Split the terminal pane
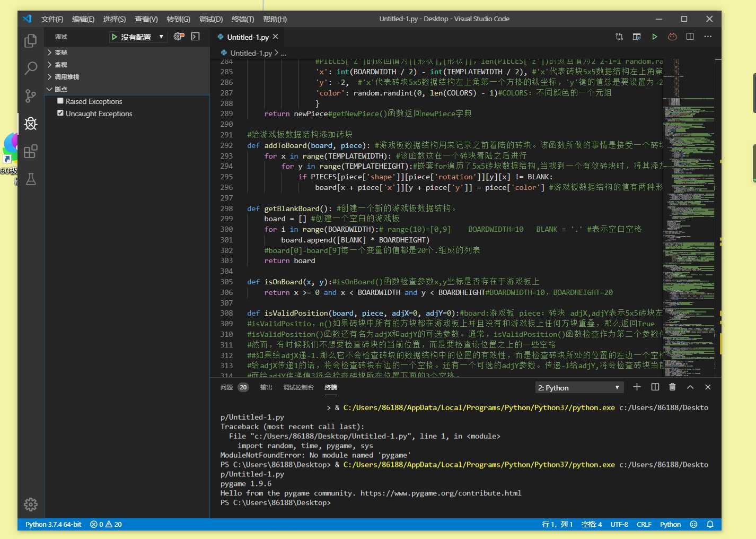The width and height of the screenshot is (756, 539). pyautogui.click(x=655, y=387)
